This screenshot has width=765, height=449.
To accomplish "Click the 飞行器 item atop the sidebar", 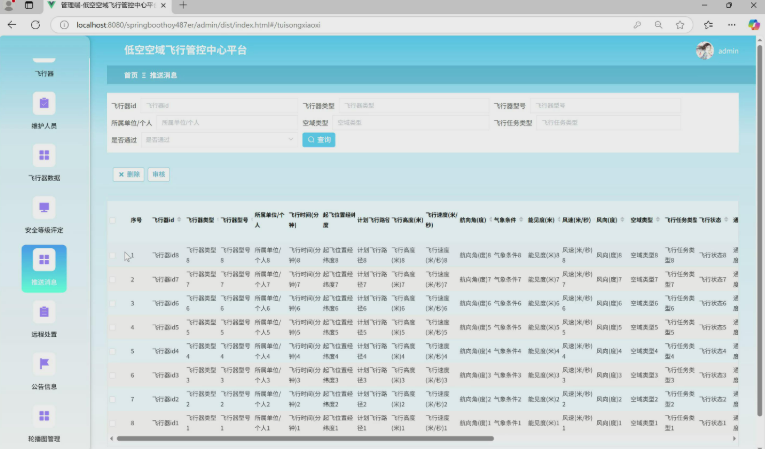I will click(44, 68).
